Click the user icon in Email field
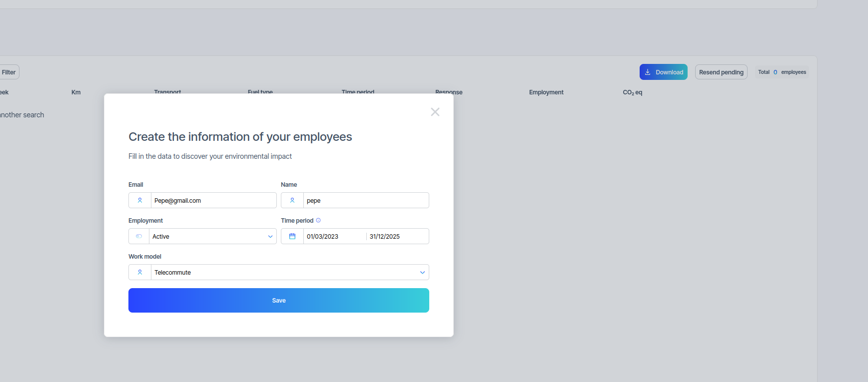 click(140, 200)
